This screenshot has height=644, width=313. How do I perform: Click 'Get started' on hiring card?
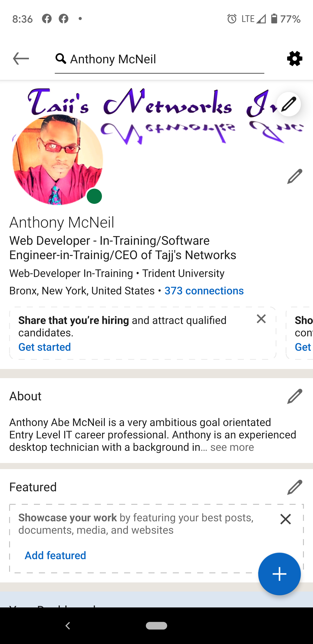[45, 347]
